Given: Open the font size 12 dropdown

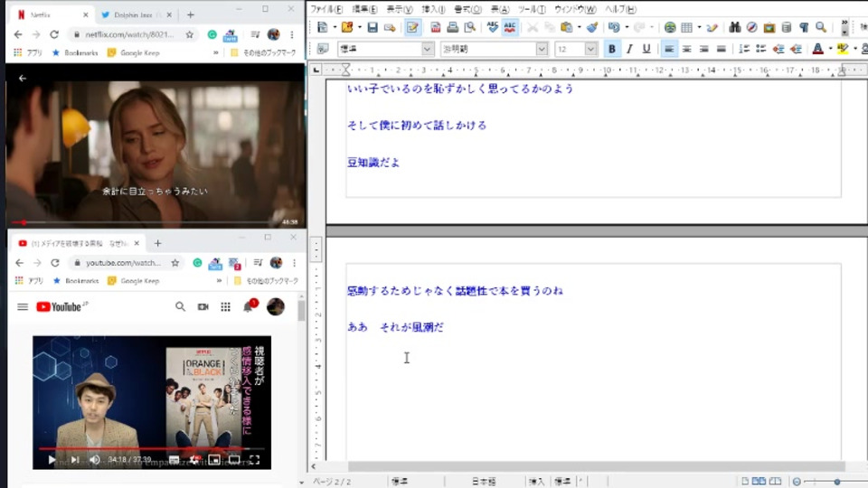Looking at the screenshot, I should 590,49.
